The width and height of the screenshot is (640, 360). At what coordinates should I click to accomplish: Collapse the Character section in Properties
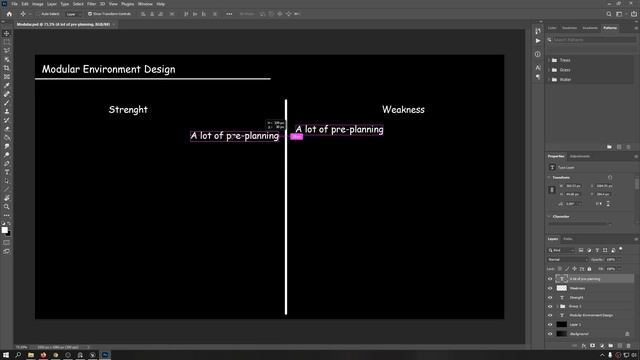click(549, 217)
